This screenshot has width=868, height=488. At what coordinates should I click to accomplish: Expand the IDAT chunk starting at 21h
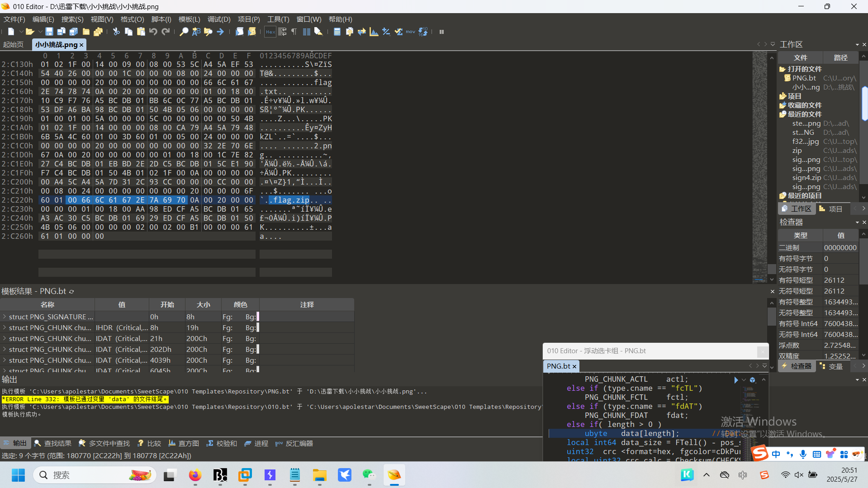tap(5, 338)
